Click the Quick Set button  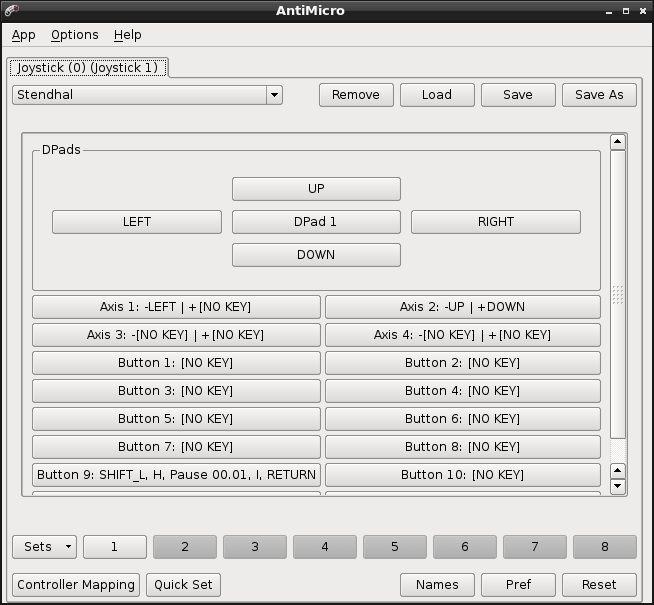coord(183,585)
